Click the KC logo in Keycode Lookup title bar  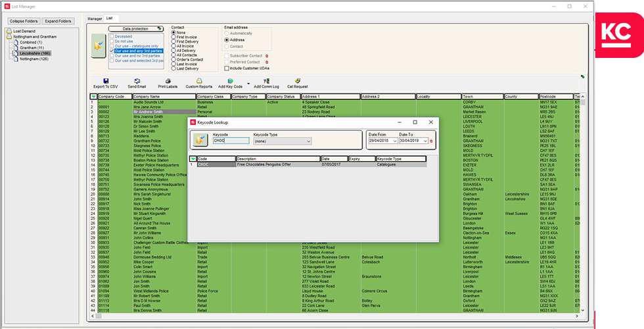[193, 122]
